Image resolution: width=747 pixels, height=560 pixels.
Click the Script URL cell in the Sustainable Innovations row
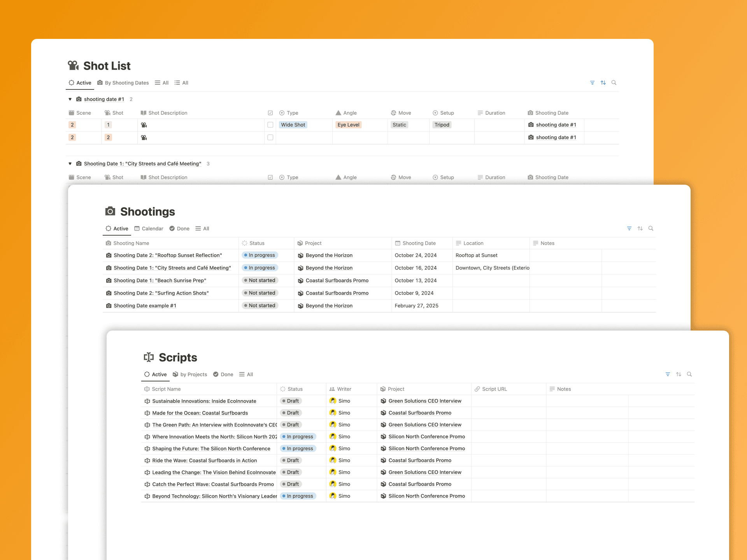(x=508, y=401)
